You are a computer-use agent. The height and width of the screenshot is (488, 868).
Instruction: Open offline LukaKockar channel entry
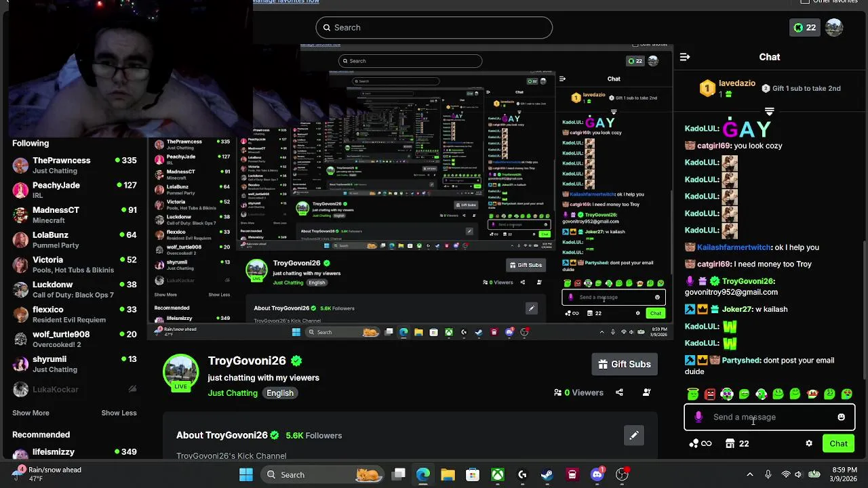[x=75, y=389]
